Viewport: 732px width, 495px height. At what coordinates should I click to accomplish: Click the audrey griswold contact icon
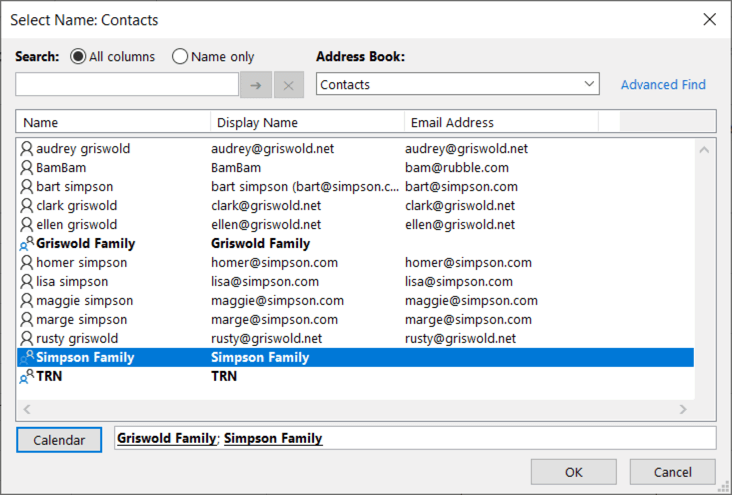pos(26,149)
